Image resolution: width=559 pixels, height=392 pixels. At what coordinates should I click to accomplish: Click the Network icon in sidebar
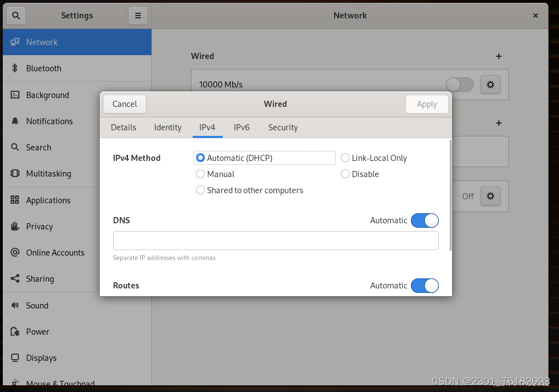tap(14, 42)
